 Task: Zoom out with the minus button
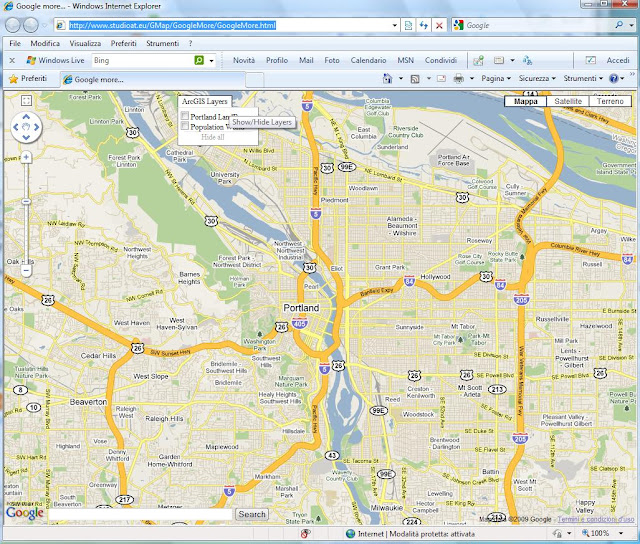point(26,270)
